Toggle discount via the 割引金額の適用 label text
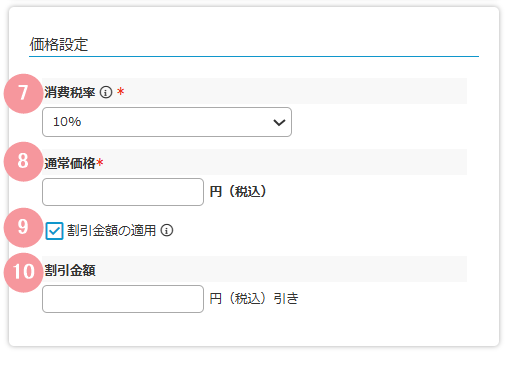The height and width of the screenshot is (370, 519). [x=111, y=230]
